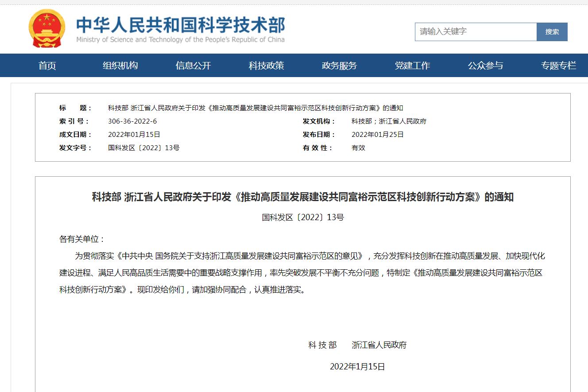Open the 政务服务 navigation item
The height and width of the screenshot is (392, 588).
click(x=340, y=66)
